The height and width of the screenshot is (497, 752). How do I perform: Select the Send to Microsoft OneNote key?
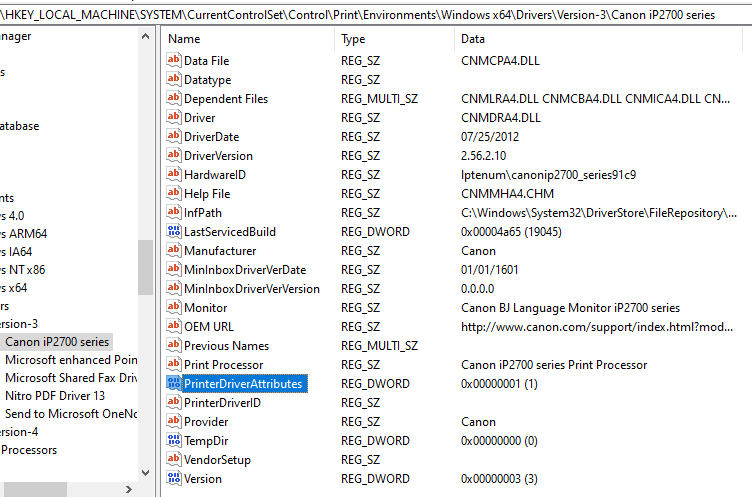click(x=71, y=414)
